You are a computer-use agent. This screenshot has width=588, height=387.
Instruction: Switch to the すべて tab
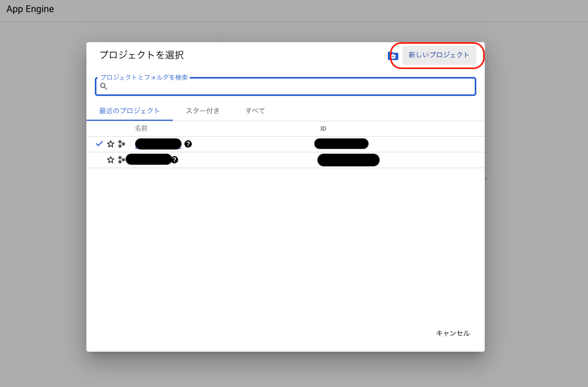(255, 111)
